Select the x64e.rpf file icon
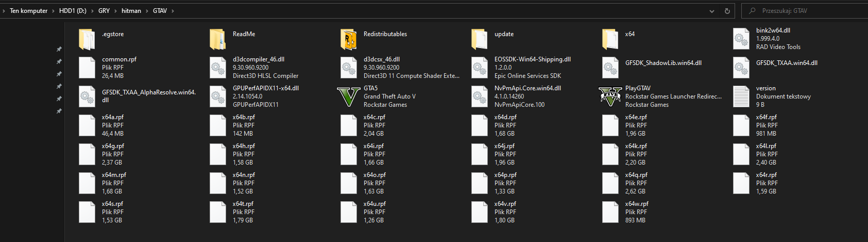Image resolution: width=868 pixels, height=242 pixels. [610, 125]
